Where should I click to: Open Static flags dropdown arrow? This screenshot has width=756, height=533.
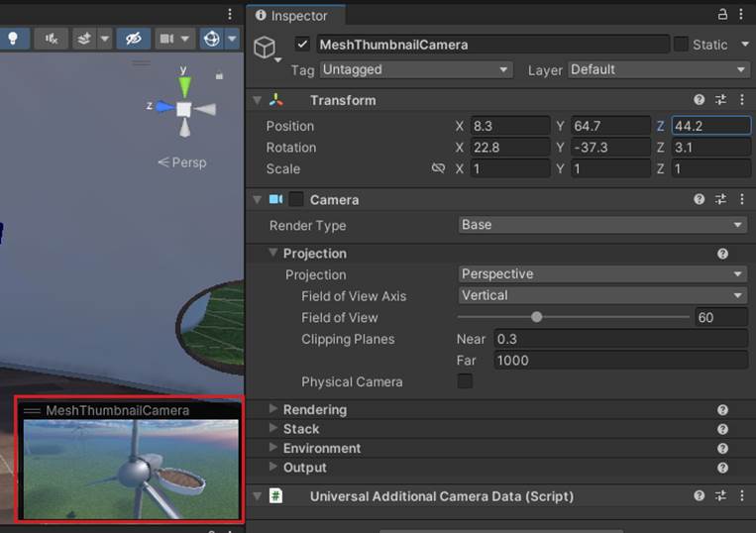[745, 45]
